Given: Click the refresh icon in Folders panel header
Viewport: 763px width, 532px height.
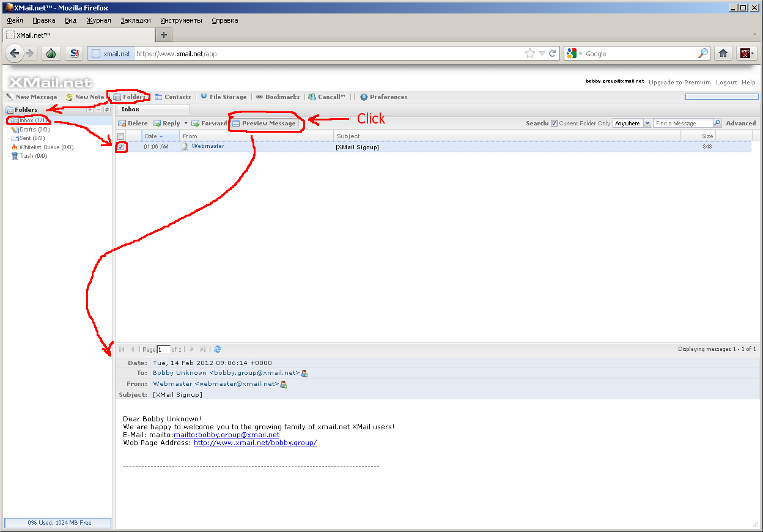Looking at the screenshot, I should point(106,109).
